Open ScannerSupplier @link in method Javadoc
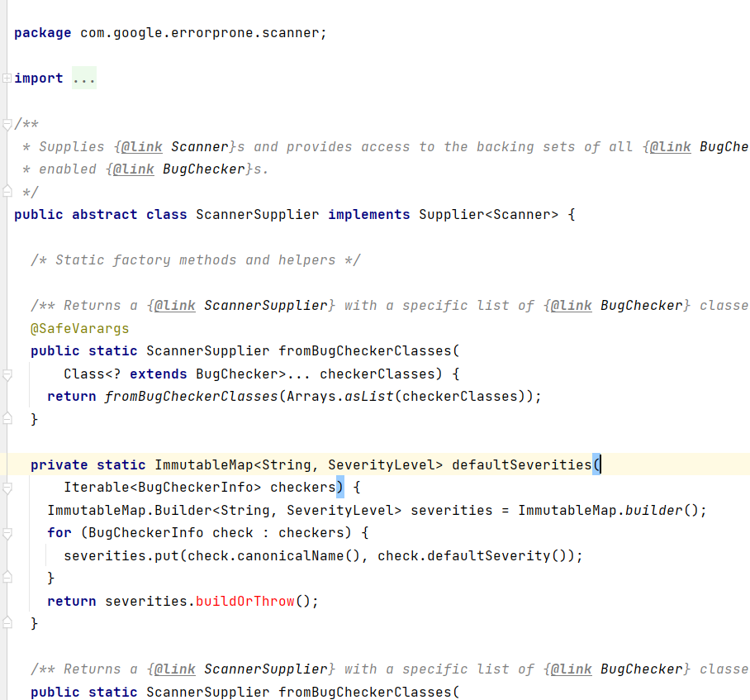Screen dimensions: 750x700 pyautogui.click(x=176, y=305)
